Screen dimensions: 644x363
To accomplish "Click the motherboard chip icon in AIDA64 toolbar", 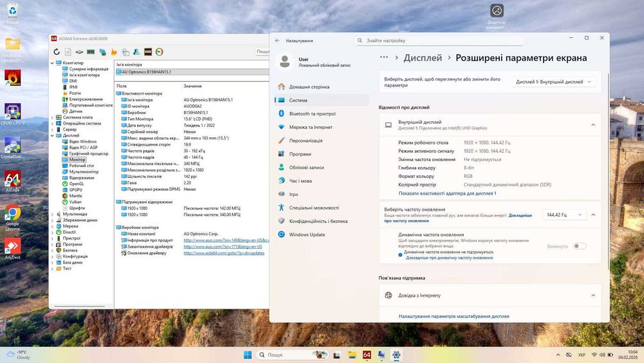I will click(x=79, y=52).
